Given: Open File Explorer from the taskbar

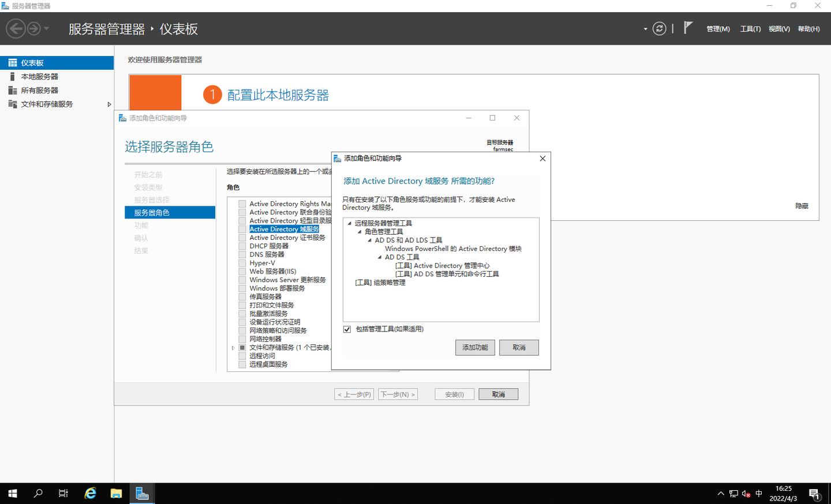Looking at the screenshot, I should click(116, 493).
